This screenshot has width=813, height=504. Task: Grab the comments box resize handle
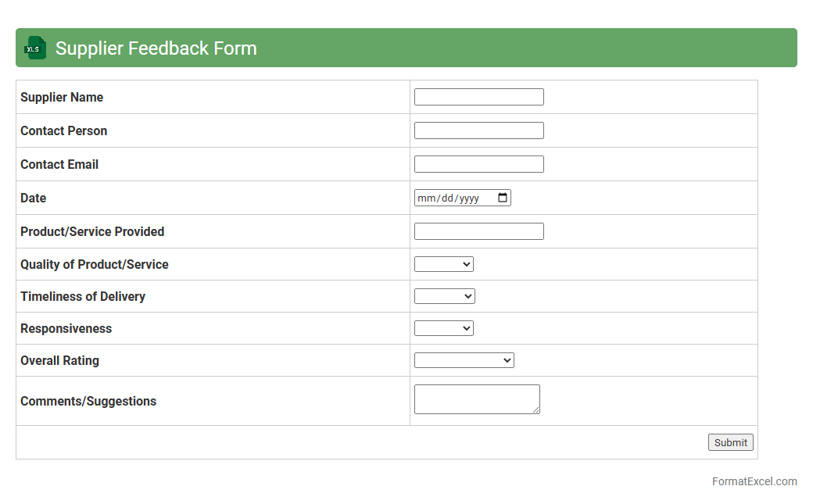coord(536,410)
